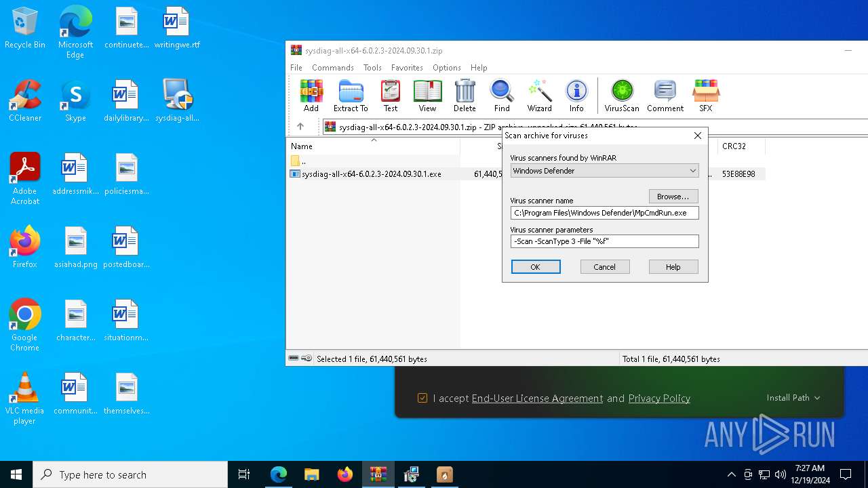868x488 pixels.
Task: Select asiahad.png desktop file
Action: coord(75,247)
